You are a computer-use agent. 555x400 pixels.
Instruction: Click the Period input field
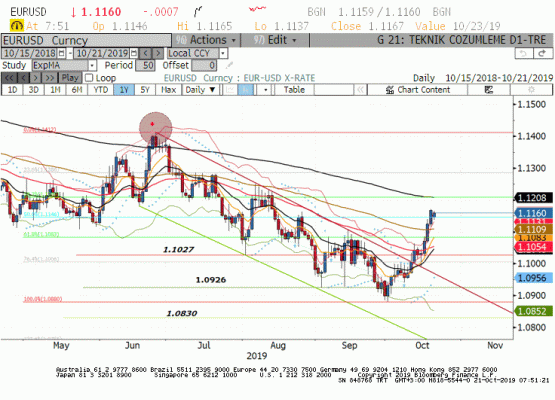145,65
